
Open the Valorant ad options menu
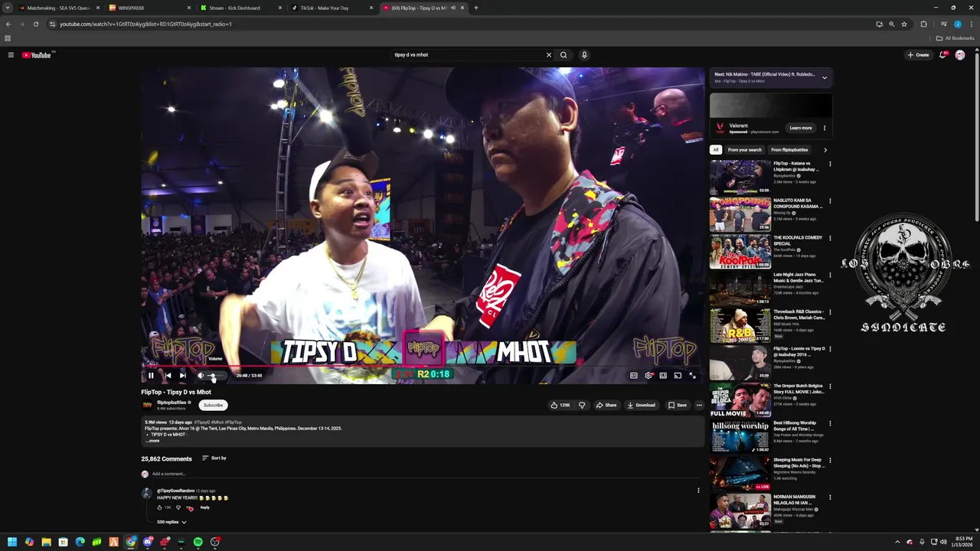(x=825, y=128)
